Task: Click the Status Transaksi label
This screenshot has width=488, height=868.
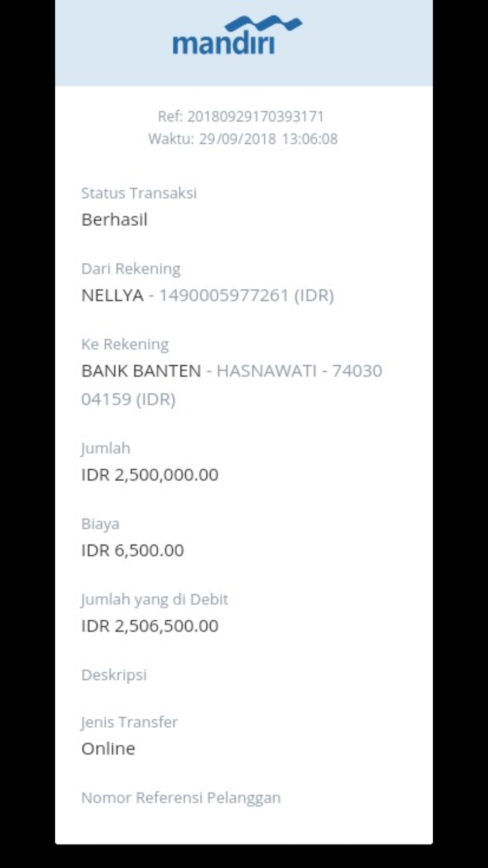Action: [139, 193]
